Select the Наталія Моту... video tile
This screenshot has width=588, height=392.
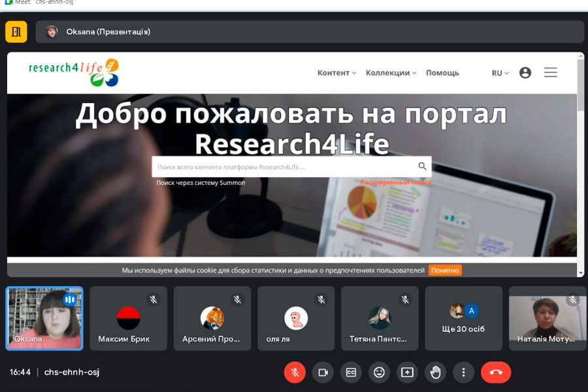[x=547, y=318]
